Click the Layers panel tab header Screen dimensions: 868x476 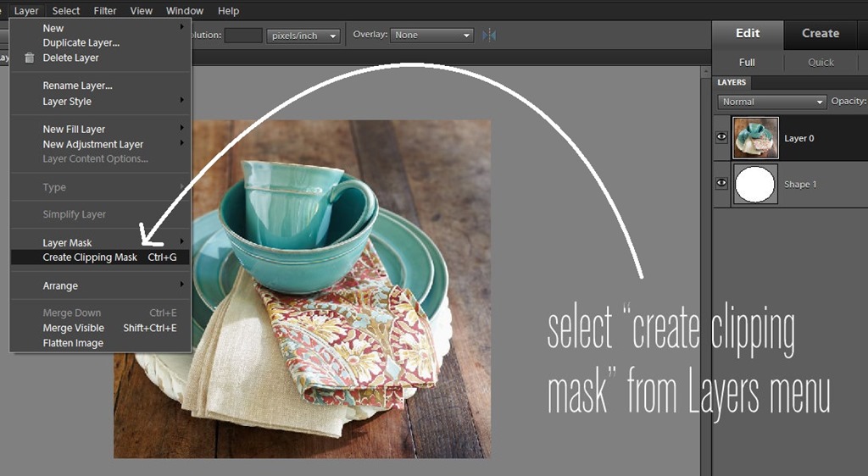[732, 82]
